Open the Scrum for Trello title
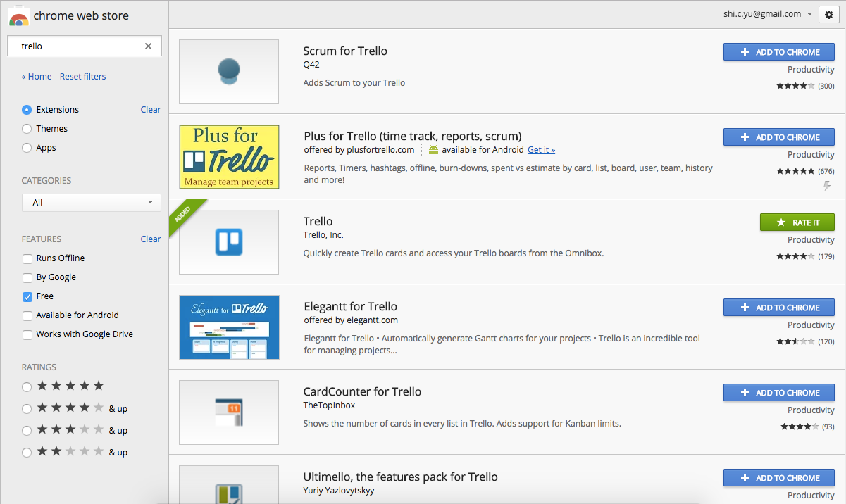 tap(345, 51)
